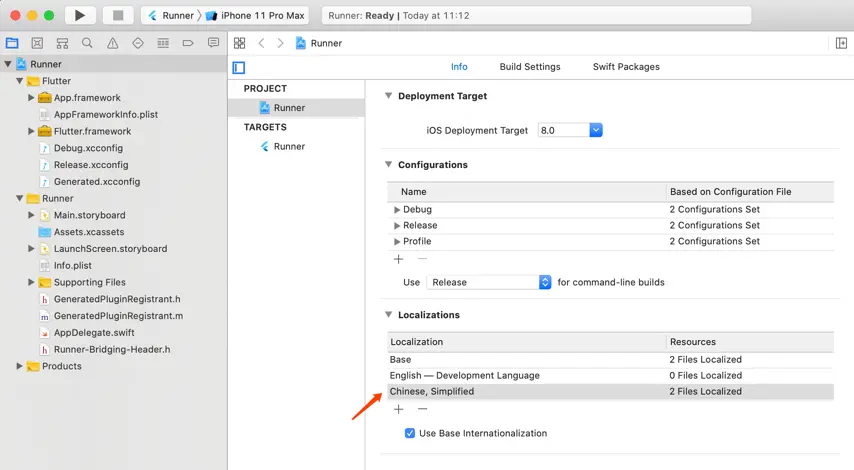Choose the iPhone 11 Pro Max destination
This screenshot has height=470, width=854.
(x=255, y=15)
